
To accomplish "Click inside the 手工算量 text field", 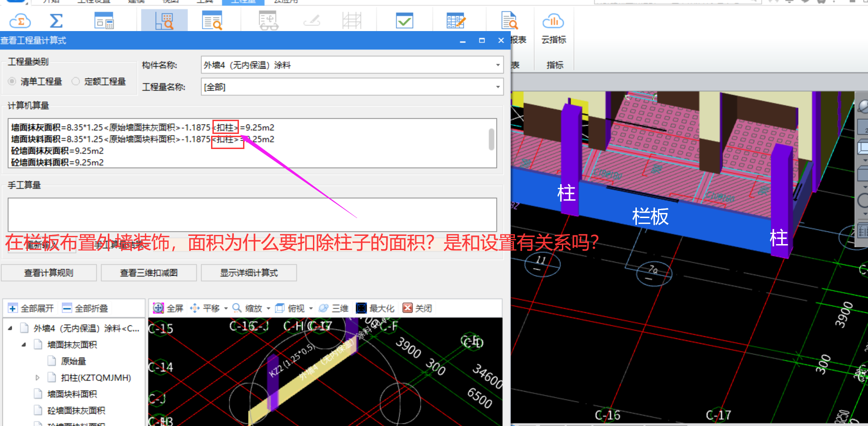I will coord(252,214).
